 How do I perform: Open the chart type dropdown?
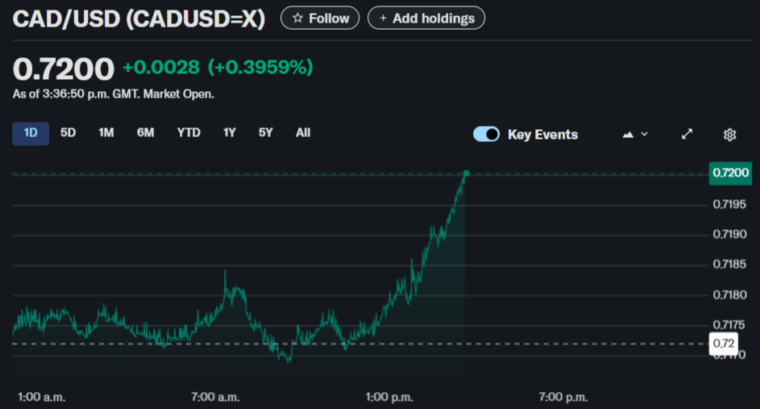click(635, 134)
